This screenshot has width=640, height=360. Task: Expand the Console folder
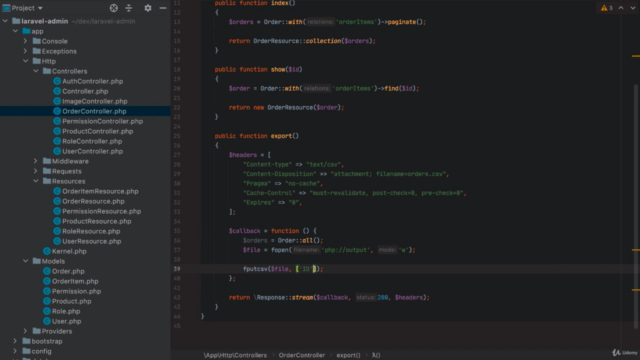pyautogui.click(x=25, y=41)
